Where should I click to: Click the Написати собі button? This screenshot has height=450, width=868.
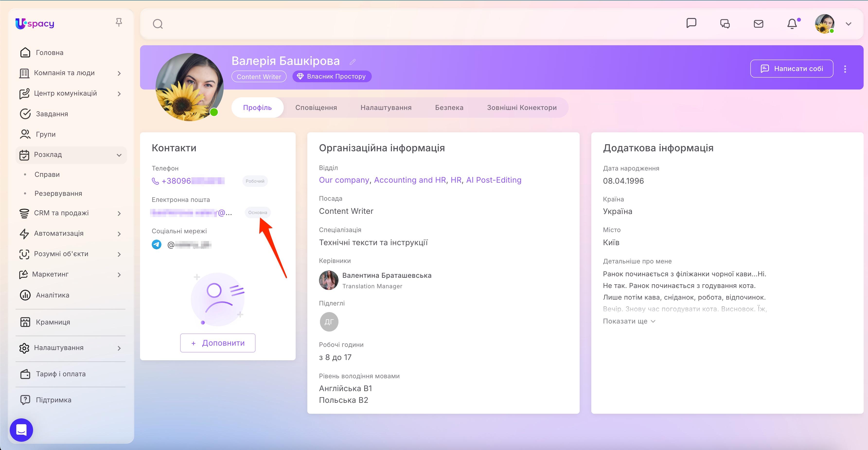click(791, 69)
